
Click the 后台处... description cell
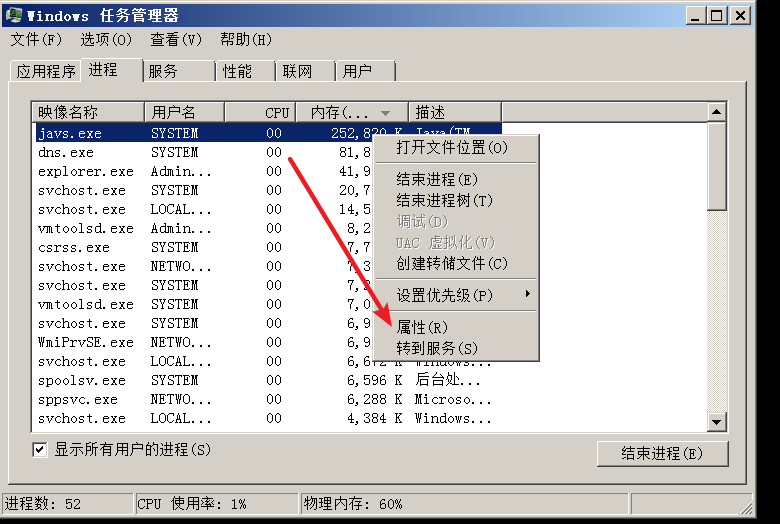(448, 380)
